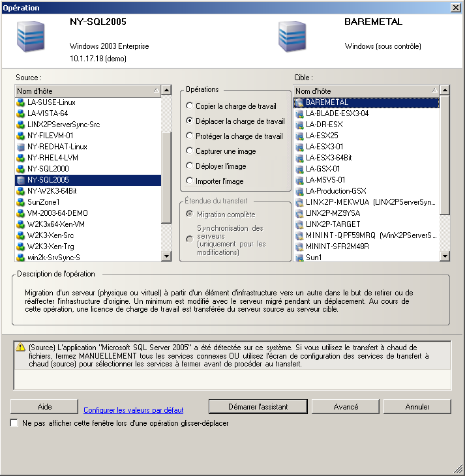Image resolution: width=465 pixels, height=476 pixels.
Task: Click the NY-W2K3-64Bit host icon
Action: [x=20, y=191]
